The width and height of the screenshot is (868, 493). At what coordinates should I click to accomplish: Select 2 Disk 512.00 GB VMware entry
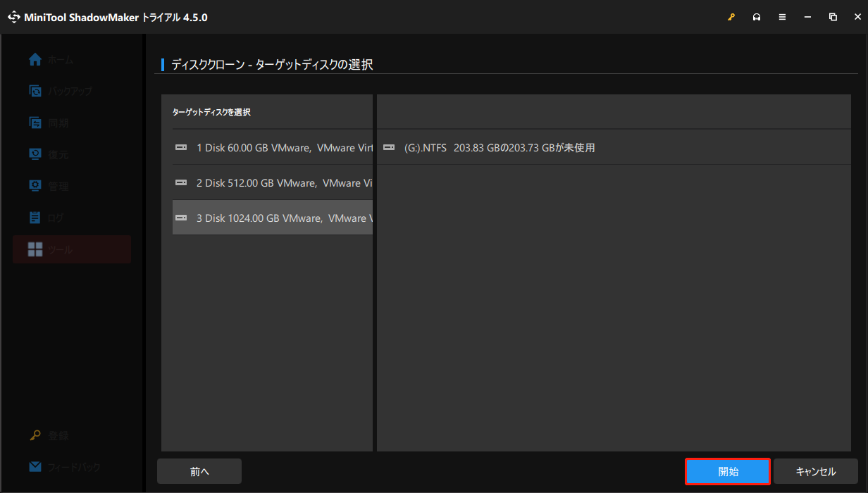[273, 183]
